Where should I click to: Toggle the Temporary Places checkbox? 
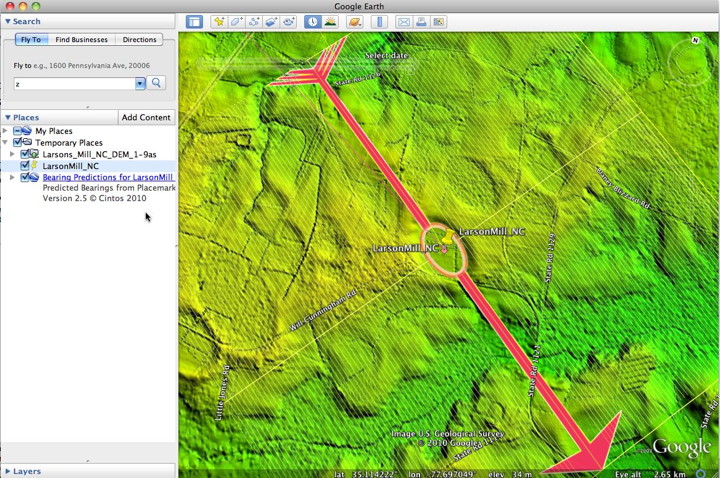(18, 143)
